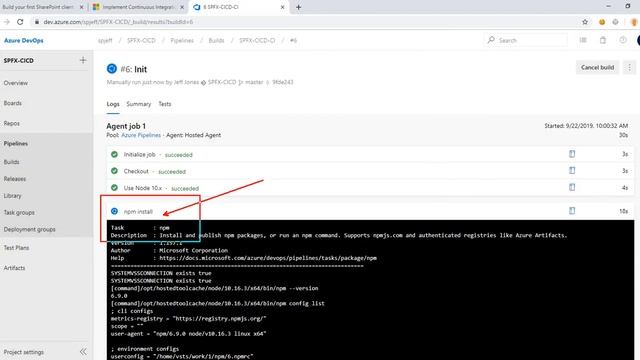Open the help icon in header
Viewport: 640px width, 360px height.
coord(623,40)
